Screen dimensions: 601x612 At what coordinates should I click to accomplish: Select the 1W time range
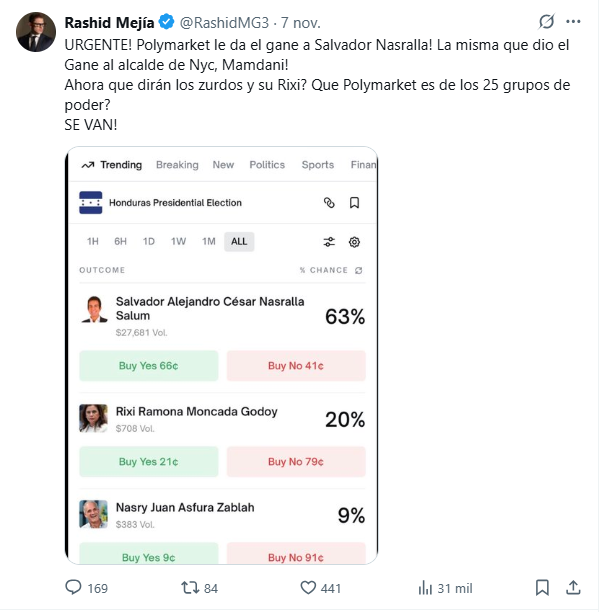click(178, 241)
